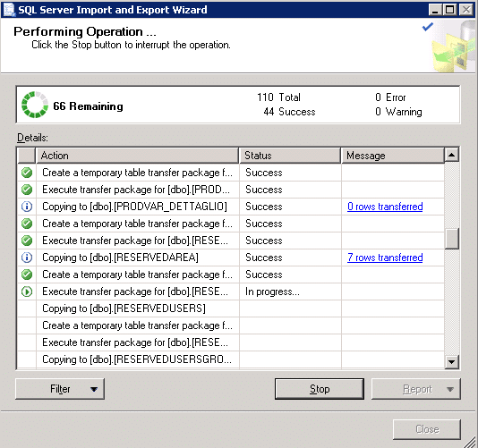Open the 0 rows transferred link

coord(385,207)
